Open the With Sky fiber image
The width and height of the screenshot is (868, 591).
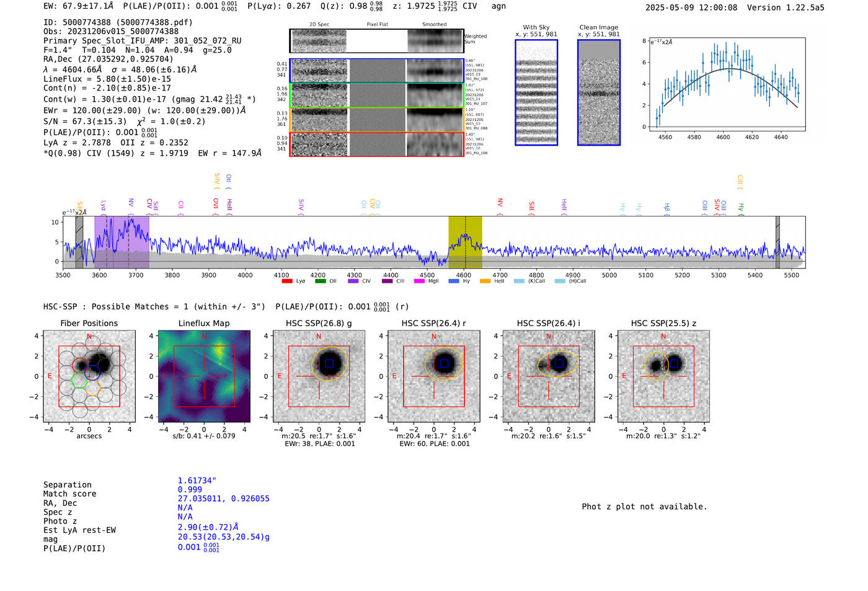pos(536,92)
